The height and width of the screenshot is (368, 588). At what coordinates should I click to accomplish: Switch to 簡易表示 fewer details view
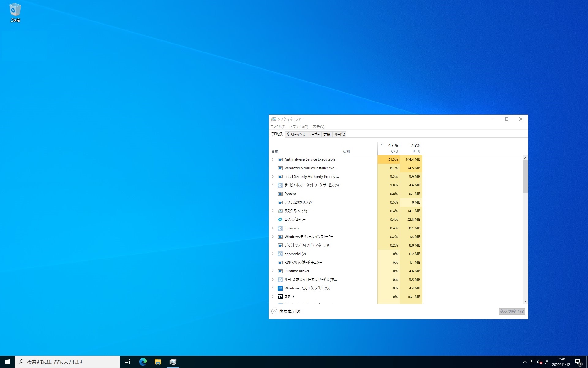286,312
